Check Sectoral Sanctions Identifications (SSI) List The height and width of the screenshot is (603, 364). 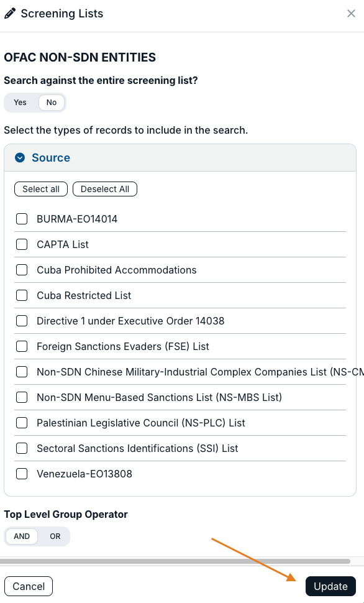pyautogui.click(x=22, y=448)
